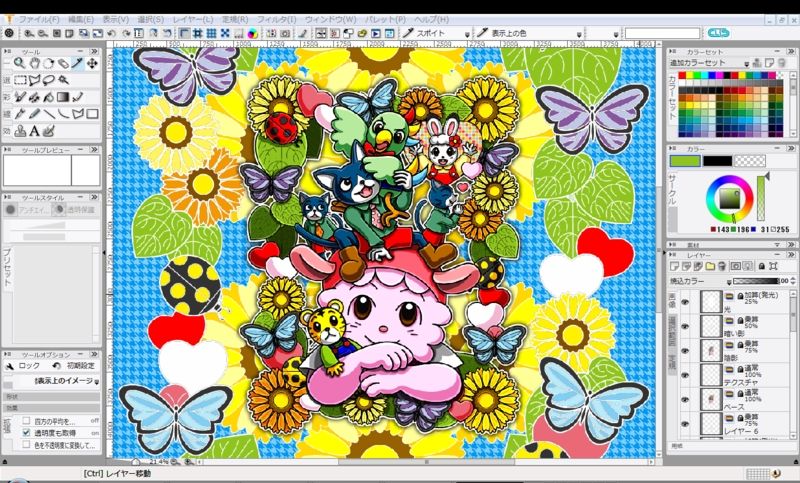Screen dimensions: 800x483
Task: Enable the 四方の平均を checkbox
Action: pos(27,421)
